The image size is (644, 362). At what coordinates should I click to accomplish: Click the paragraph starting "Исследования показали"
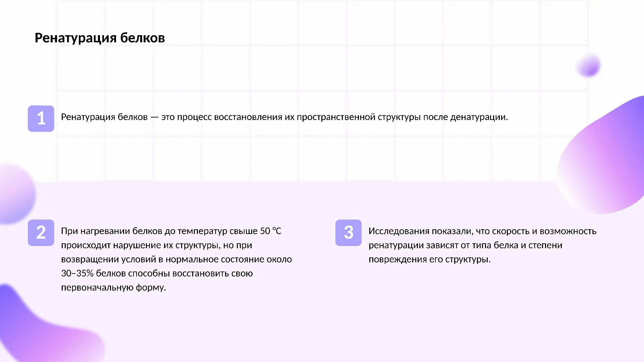482,245
